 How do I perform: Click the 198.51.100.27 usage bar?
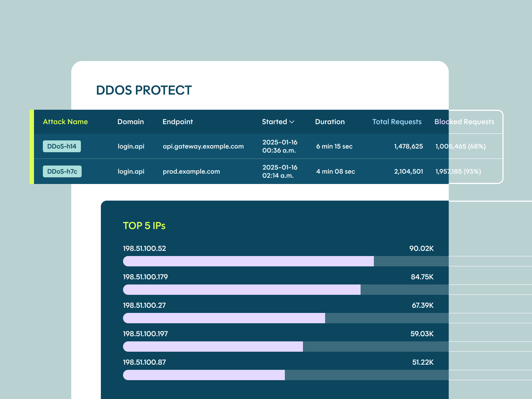224,318
